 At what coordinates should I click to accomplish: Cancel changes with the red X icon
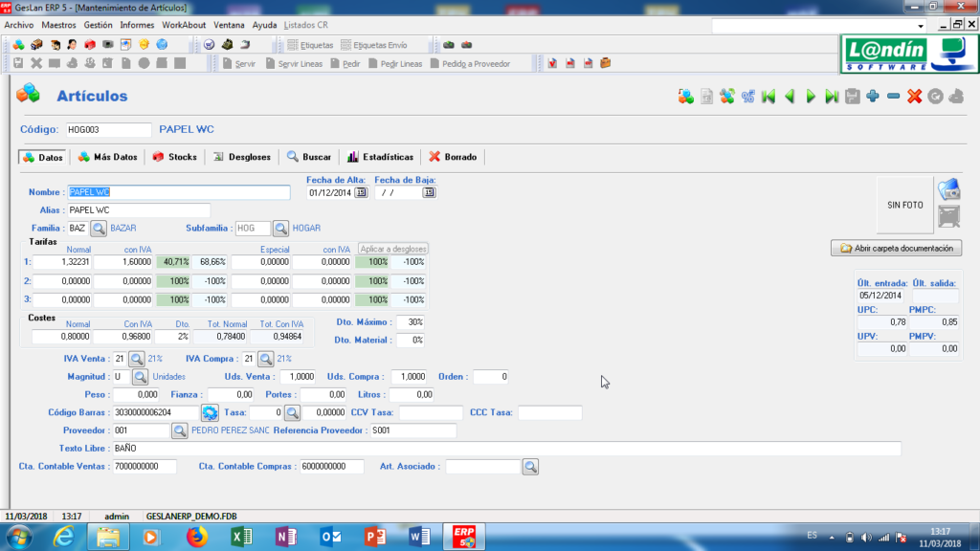(x=912, y=96)
